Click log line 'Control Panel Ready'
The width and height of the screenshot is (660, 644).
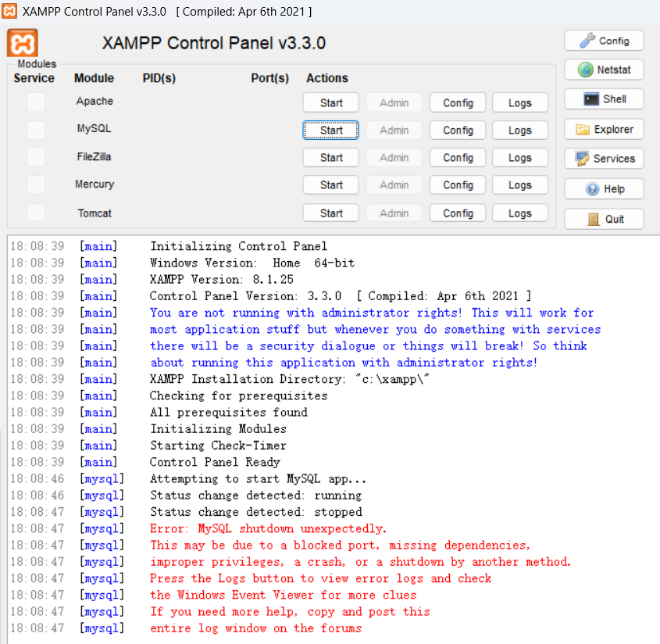point(215,462)
